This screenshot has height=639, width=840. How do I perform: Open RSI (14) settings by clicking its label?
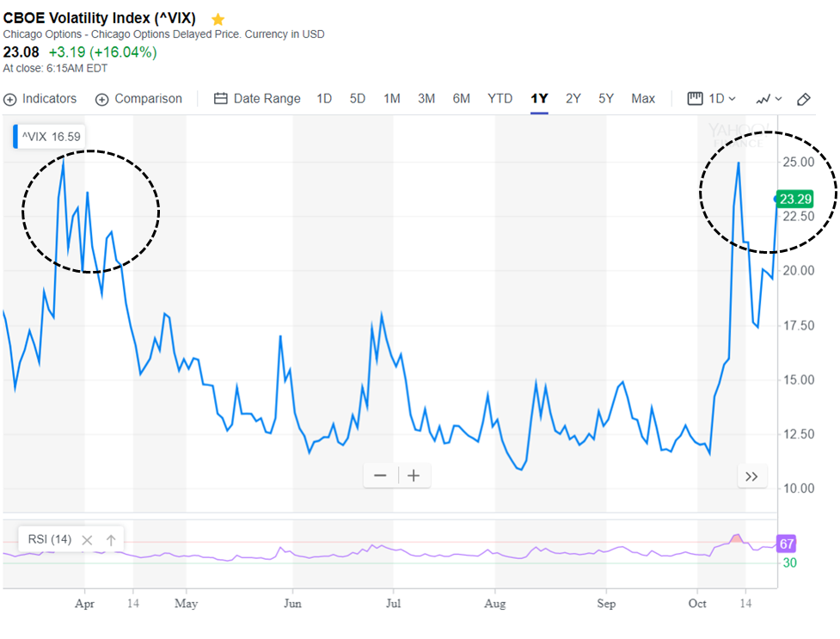click(x=48, y=538)
